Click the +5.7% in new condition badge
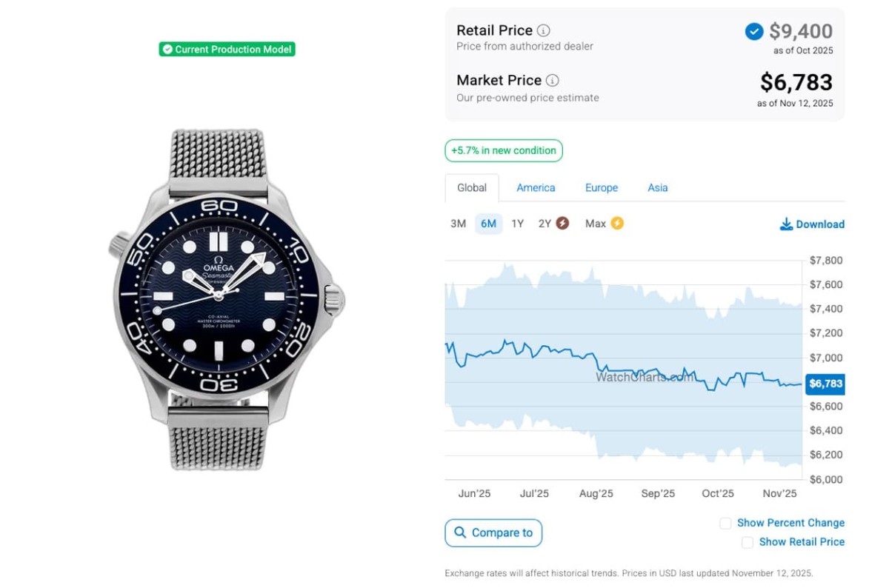 [x=504, y=150]
